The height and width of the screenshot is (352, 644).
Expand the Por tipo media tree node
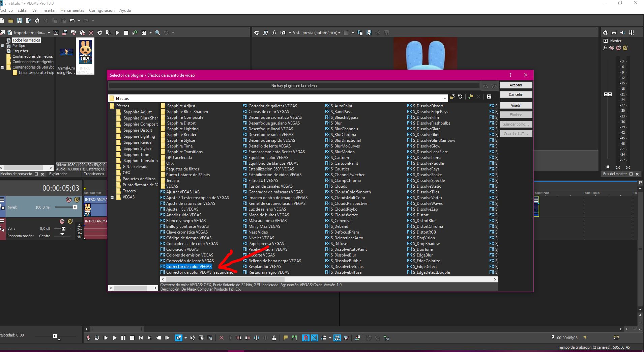click(x=2, y=46)
